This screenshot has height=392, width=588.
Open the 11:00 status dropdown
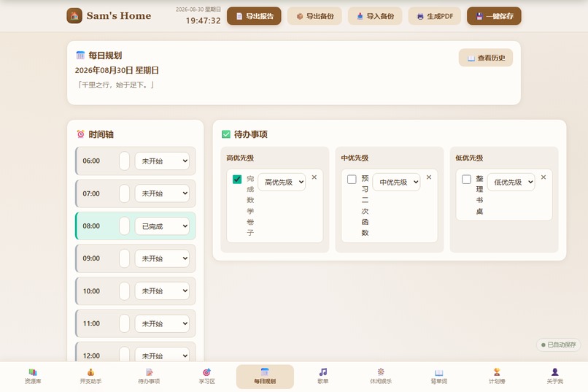(x=162, y=323)
